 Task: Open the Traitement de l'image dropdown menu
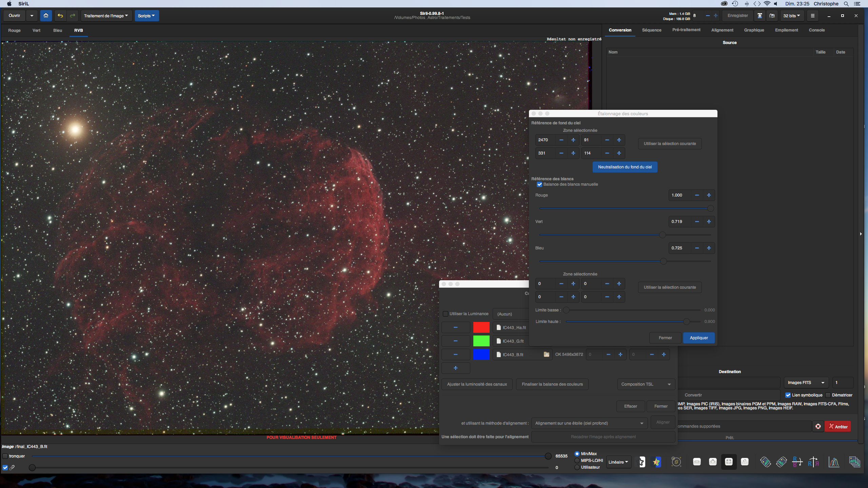[x=106, y=16]
